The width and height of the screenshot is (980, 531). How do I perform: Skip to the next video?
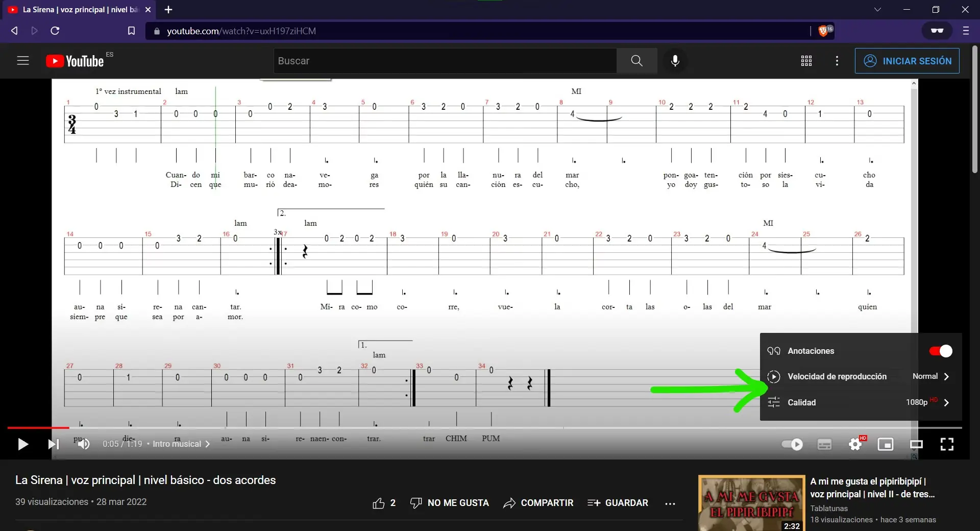[x=53, y=444]
